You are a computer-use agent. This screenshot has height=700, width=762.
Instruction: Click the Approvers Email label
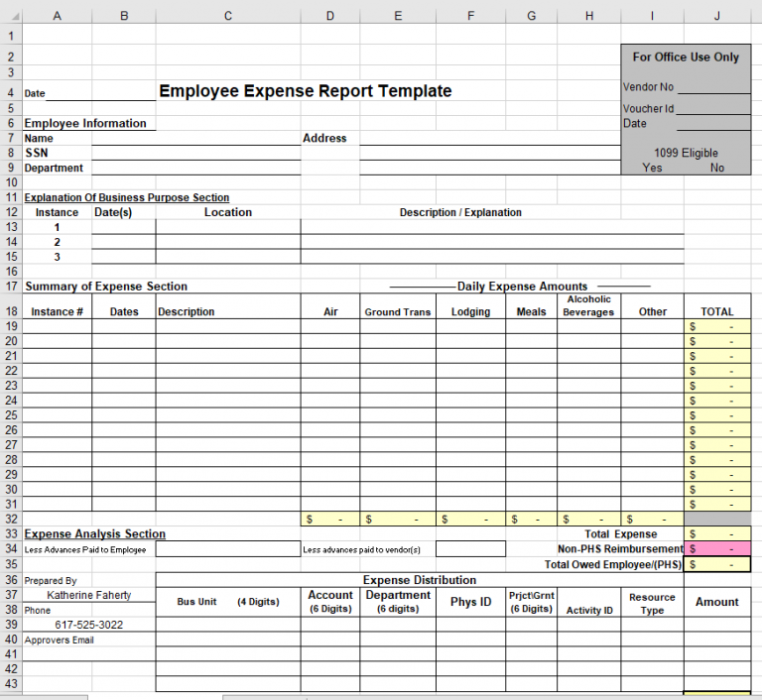tap(59, 640)
